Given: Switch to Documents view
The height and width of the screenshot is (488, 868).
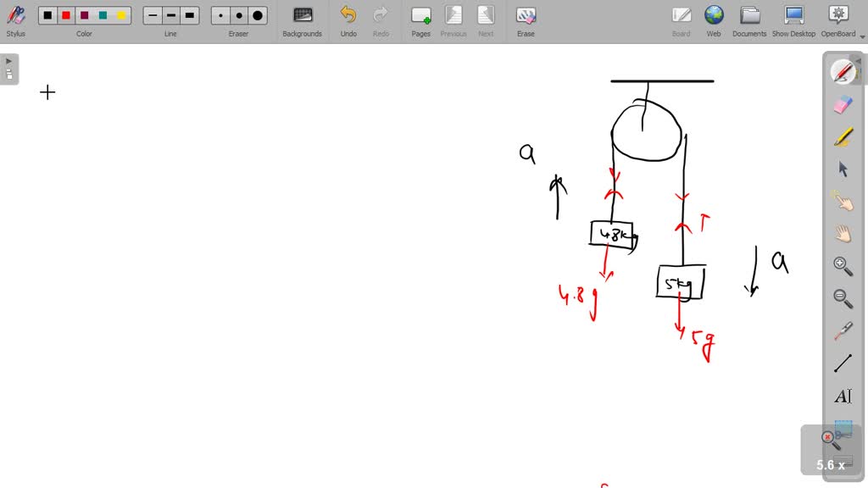Looking at the screenshot, I should tap(749, 20).
